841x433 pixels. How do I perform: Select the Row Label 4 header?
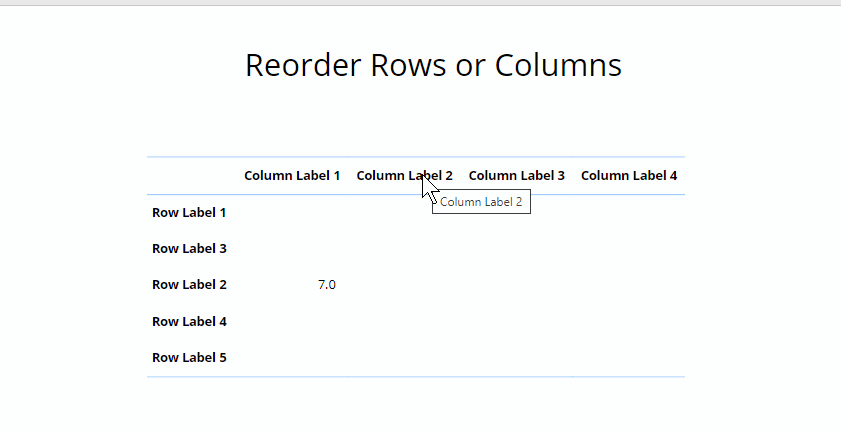click(x=191, y=321)
